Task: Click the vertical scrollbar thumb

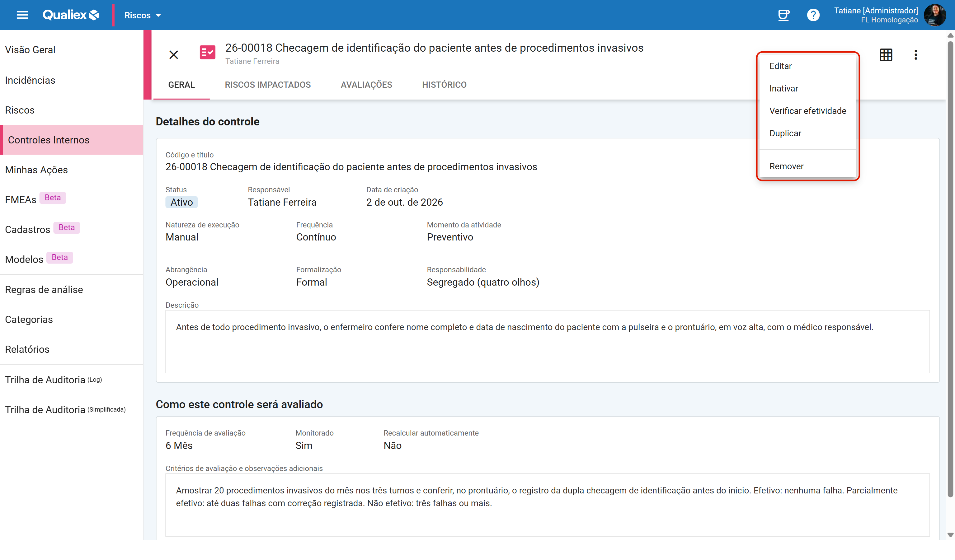Action: 950,269
